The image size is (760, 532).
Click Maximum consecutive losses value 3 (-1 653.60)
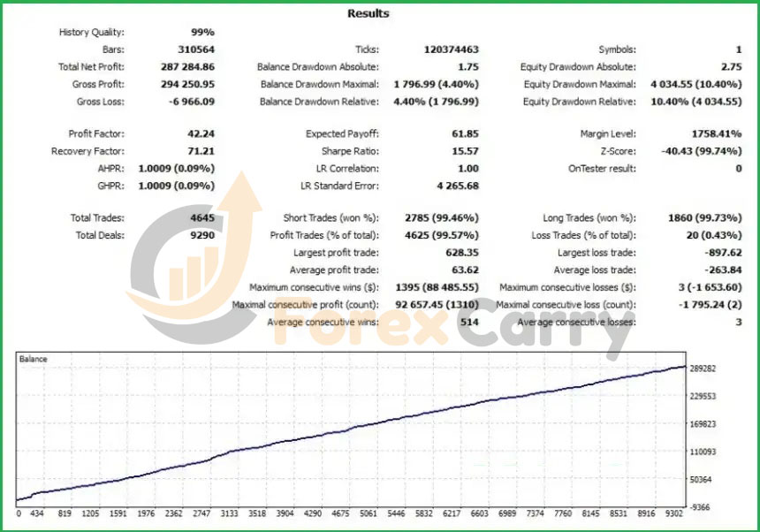pos(711,288)
